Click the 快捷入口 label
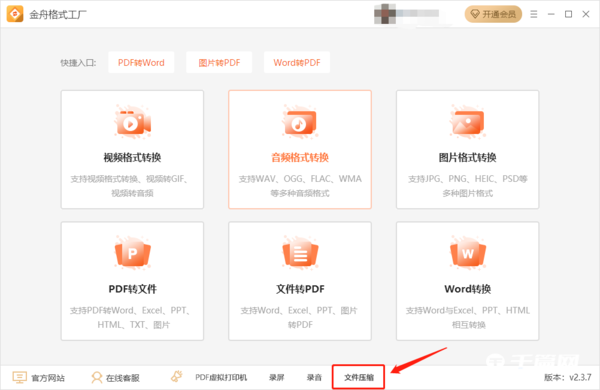Screen dimensions: 600x390 click(78, 63)
